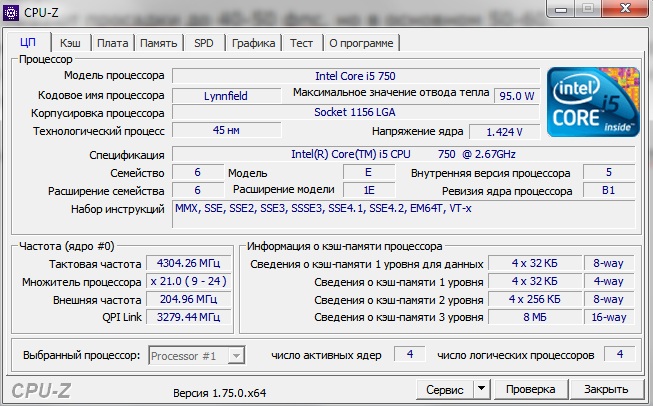Click the Расширение семейства value 6
Viewport: 653px width, 406px height.
pyautogui.click(x=198, y=190)
